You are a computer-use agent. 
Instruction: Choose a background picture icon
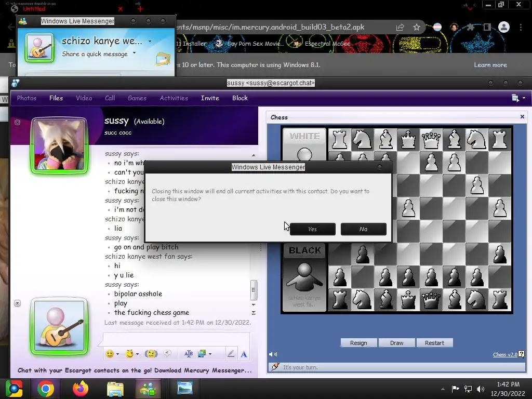pyautogui.click(x=202, y=354)
